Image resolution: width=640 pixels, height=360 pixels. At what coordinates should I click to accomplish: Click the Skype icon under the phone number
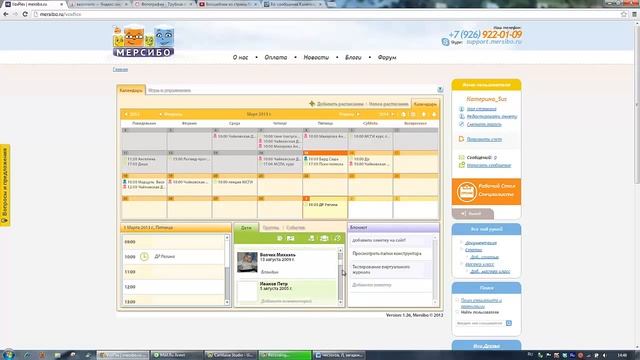[x=445, y=42]
